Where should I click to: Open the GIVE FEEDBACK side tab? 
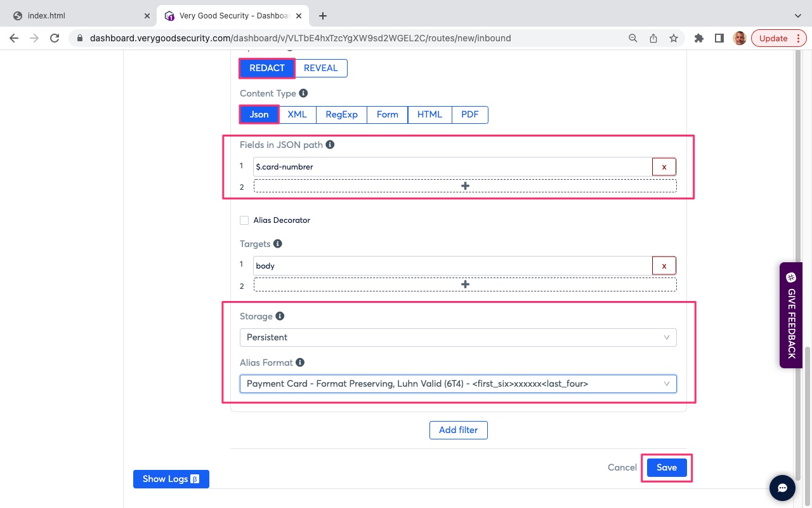791,315
